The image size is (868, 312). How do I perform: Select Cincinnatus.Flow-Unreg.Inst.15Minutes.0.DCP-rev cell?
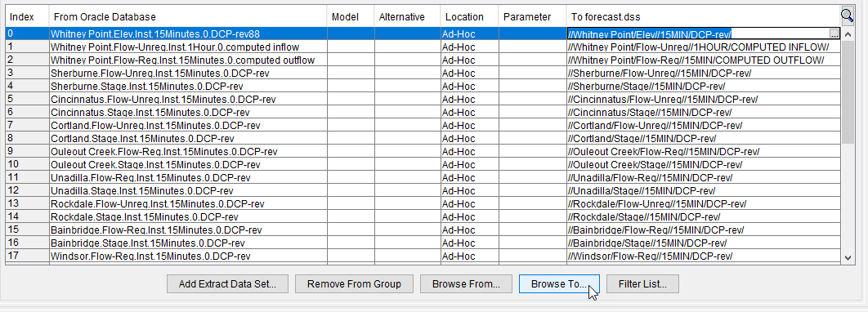[x=188, y=100]
